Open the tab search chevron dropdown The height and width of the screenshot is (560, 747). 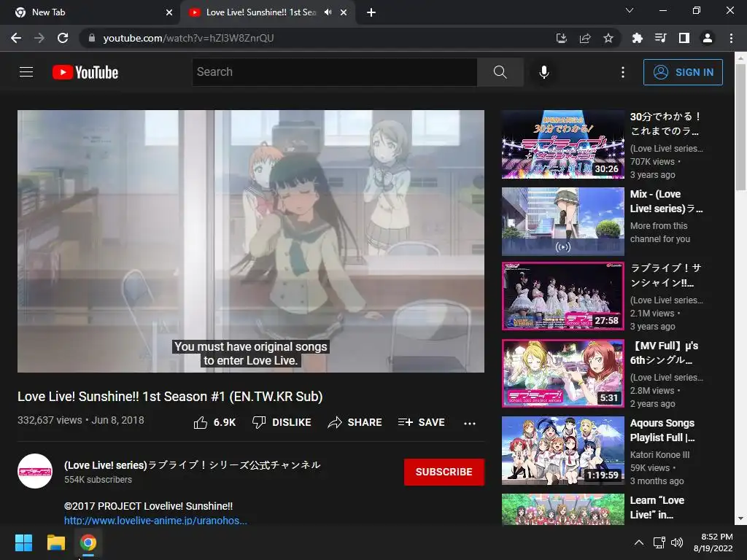[x=630, y=10]
